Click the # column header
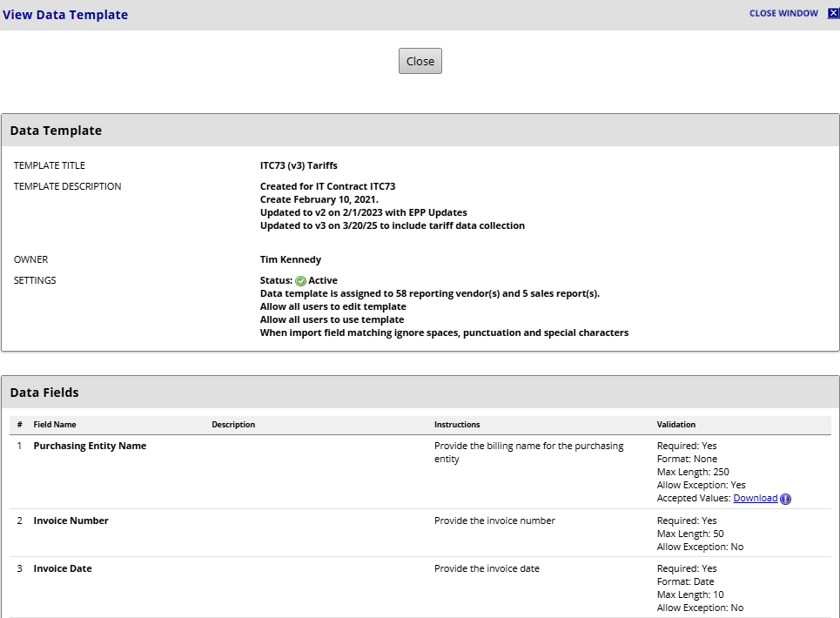Viewport: 840px width, 618px height. pyautogui.click(x=19, y=425)
